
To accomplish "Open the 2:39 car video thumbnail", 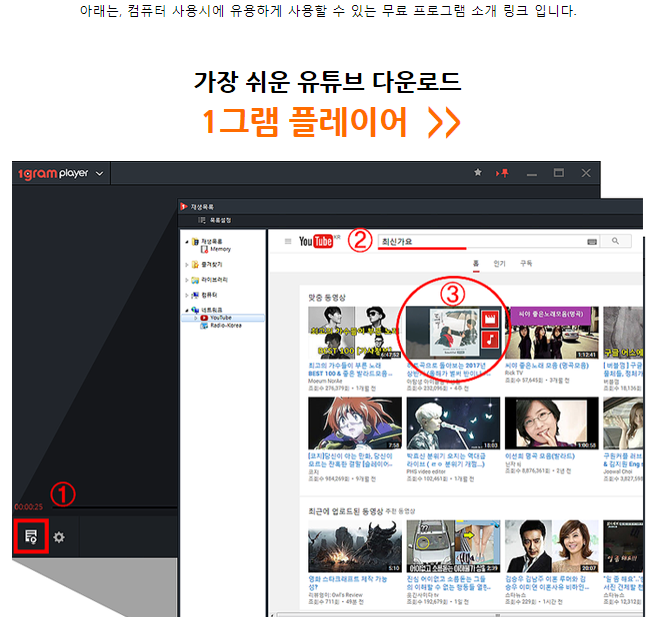I will pos(453,546).
